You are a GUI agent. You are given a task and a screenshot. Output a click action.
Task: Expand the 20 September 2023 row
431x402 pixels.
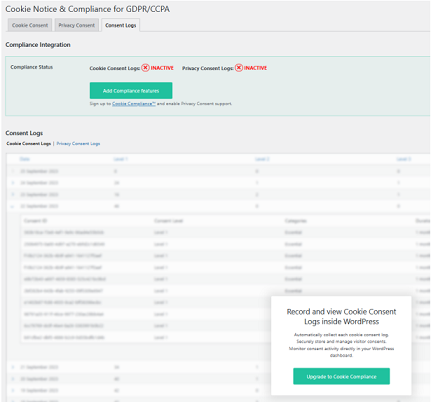tap(13, 379)
